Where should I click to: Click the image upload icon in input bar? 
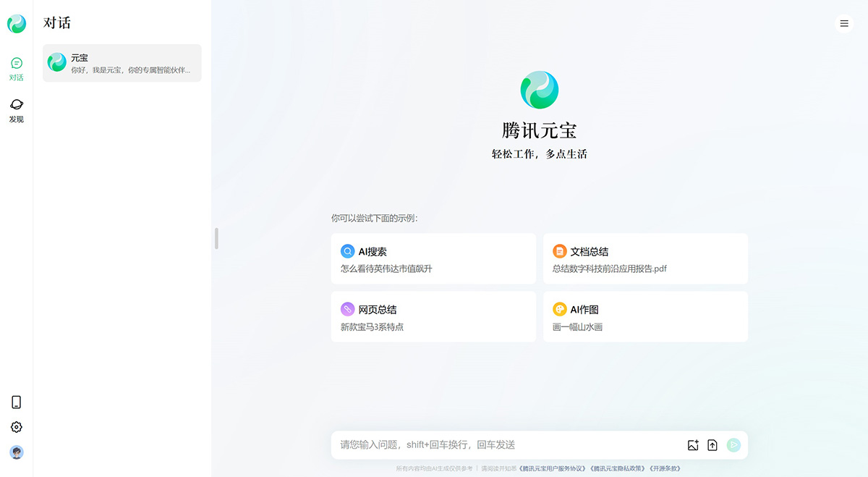(x=692, y=445)
